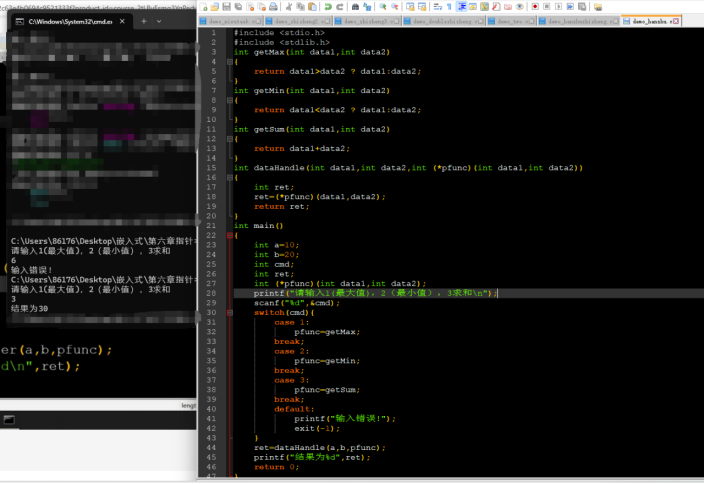This screenshot has height=484, width=705.
Task: Switch to the demo_doublezhizheng.c tab
Action: [444, 21]
